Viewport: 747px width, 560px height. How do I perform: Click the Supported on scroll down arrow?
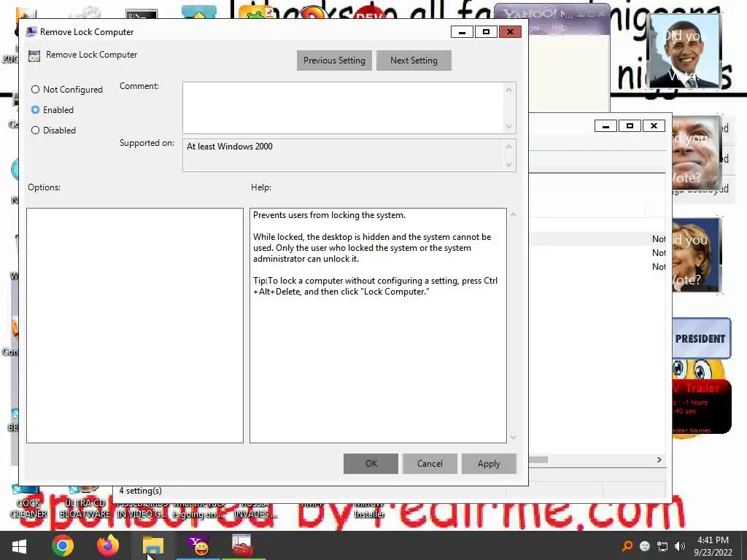pyautogui.click(x=508, y=164)
